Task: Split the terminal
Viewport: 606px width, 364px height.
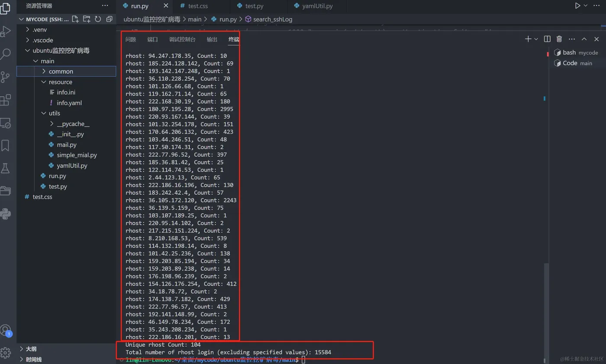Action: point(547,39)
